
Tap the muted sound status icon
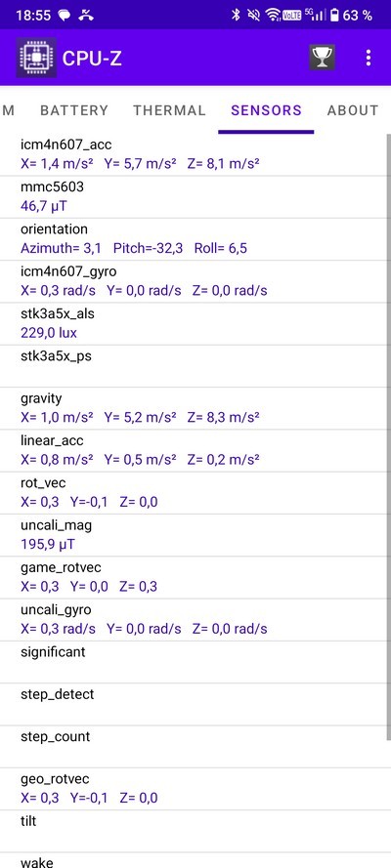pos(254,16)
